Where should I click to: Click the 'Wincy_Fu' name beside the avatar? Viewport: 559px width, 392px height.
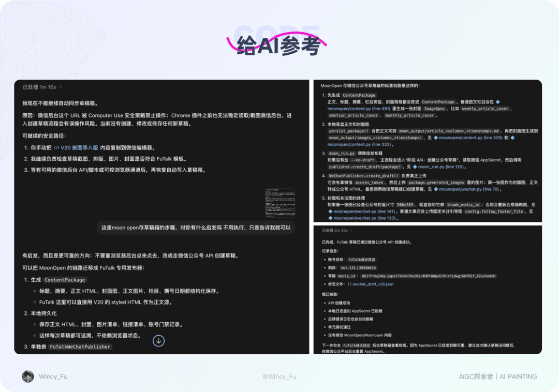[53, 376]
